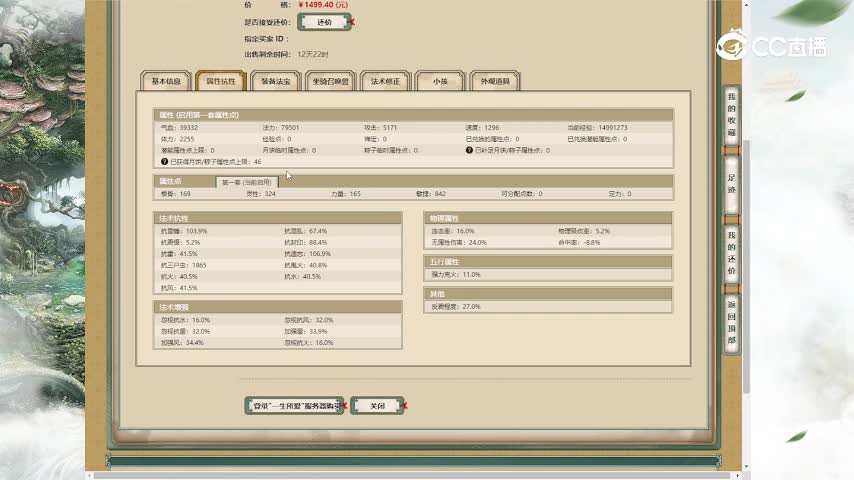Screen dimensions: 854x480
Task: Go to the 法术修正 tab
Action: point(386,82)
